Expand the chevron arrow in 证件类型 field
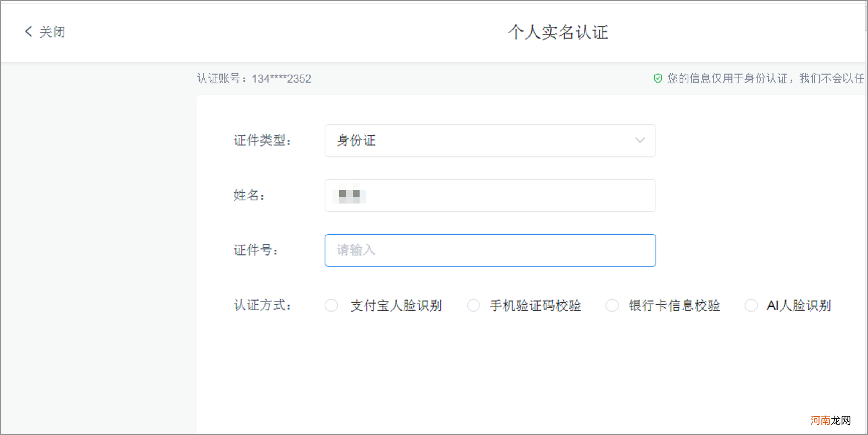Image resolution: width=868 pixels, height=435 pixels. [640, 140]
